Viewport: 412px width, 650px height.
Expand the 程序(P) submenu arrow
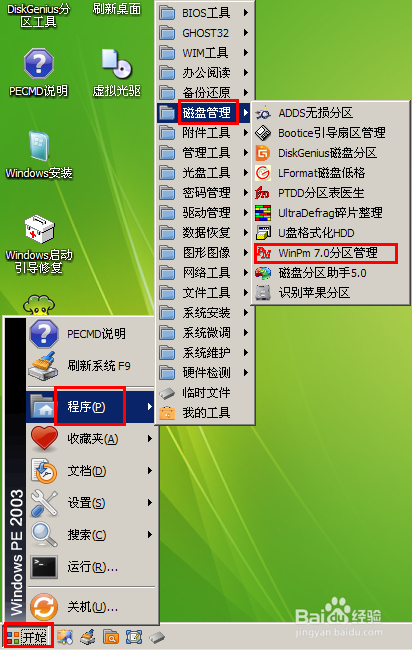click(x=150, y=407)
